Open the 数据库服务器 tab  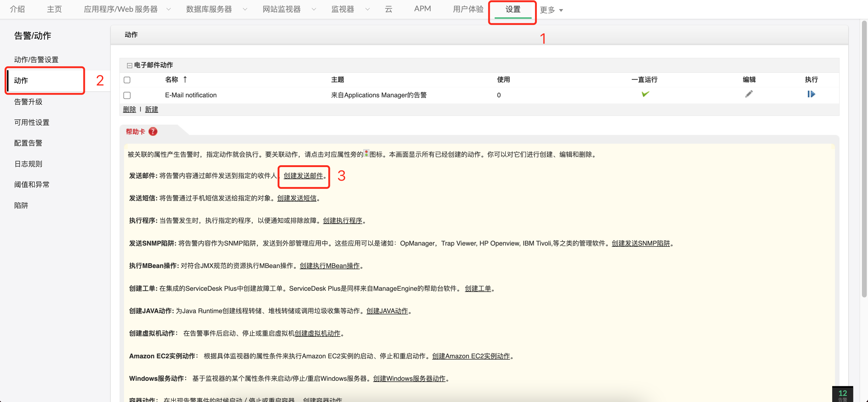coord(209,9)
